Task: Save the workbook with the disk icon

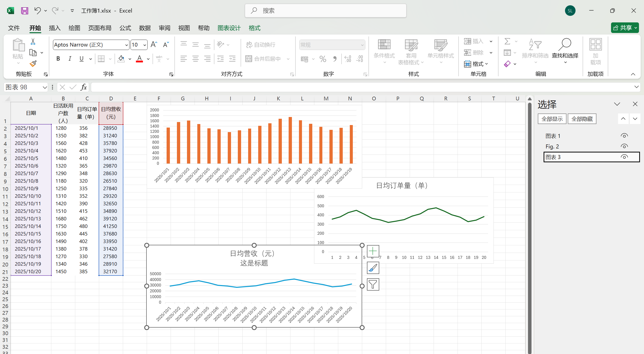Action: click(24, 11)
